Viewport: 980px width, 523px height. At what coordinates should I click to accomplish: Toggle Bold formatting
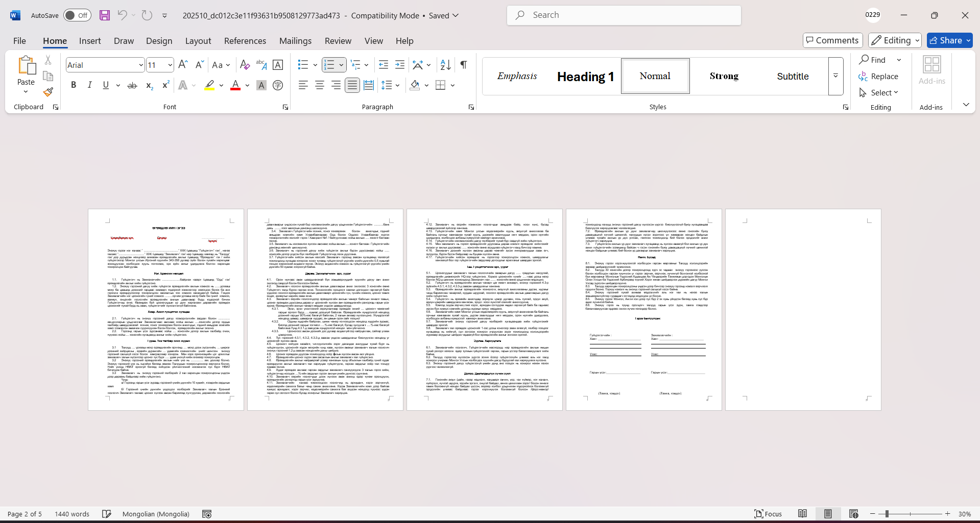point(74,85)
